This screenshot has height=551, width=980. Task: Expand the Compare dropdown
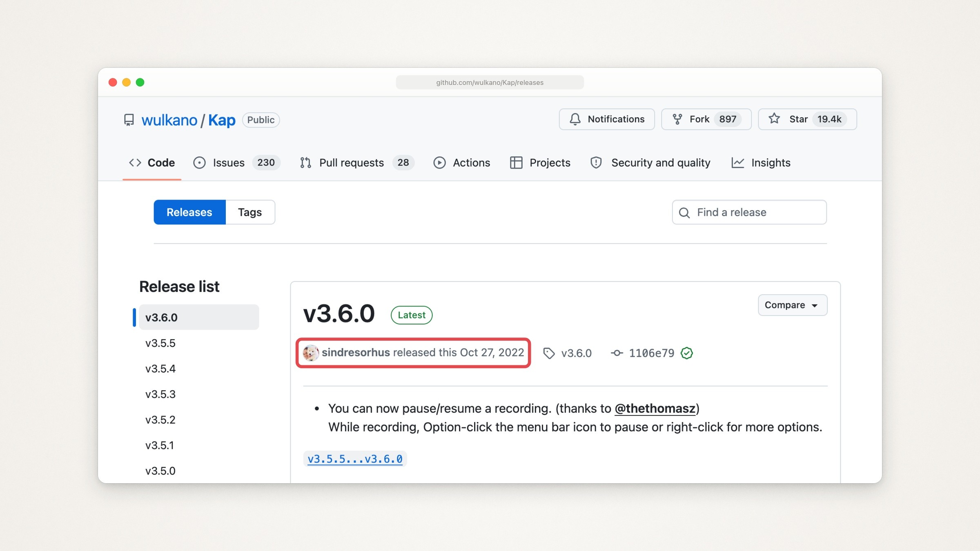793,305
